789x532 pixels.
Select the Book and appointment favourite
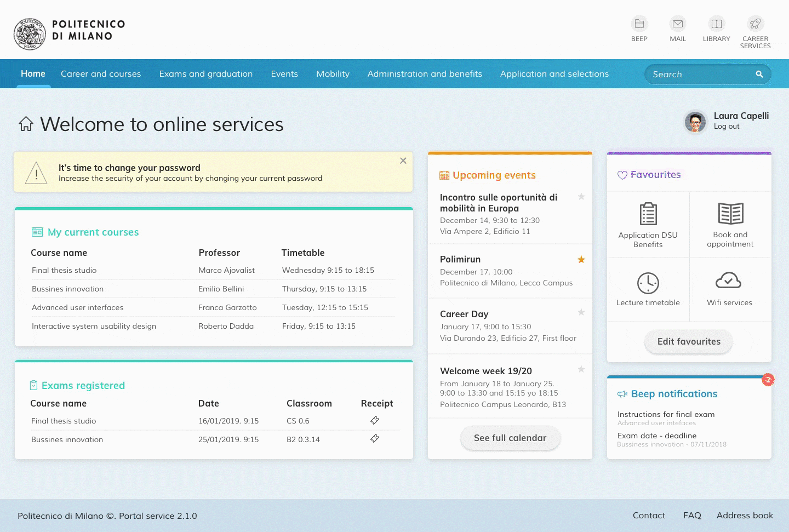coord(730,214)
